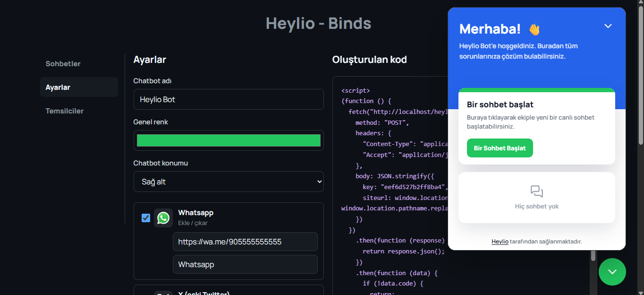This screenshot has height=295, width=644.
Task: Open the green Genel renk color picker
Action: point(229,140)
